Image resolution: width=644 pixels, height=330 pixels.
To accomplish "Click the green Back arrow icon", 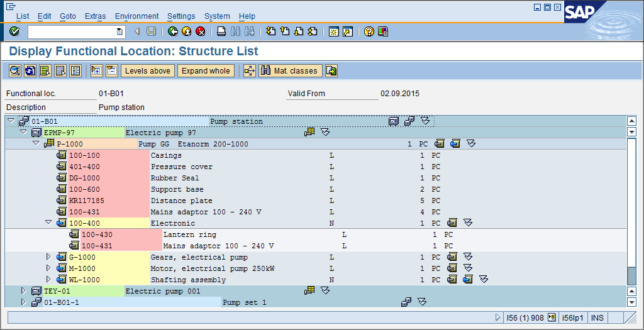I will coord(173,31).
